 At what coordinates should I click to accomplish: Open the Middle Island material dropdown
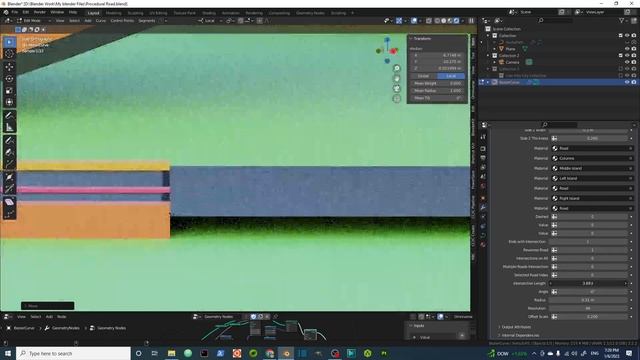click(x=592, y=168)
